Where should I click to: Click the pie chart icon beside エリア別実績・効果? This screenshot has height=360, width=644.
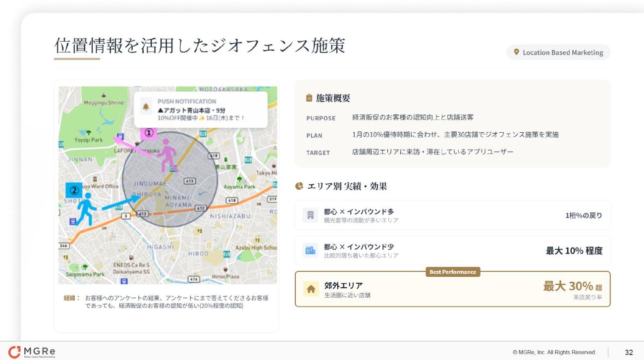299,186
